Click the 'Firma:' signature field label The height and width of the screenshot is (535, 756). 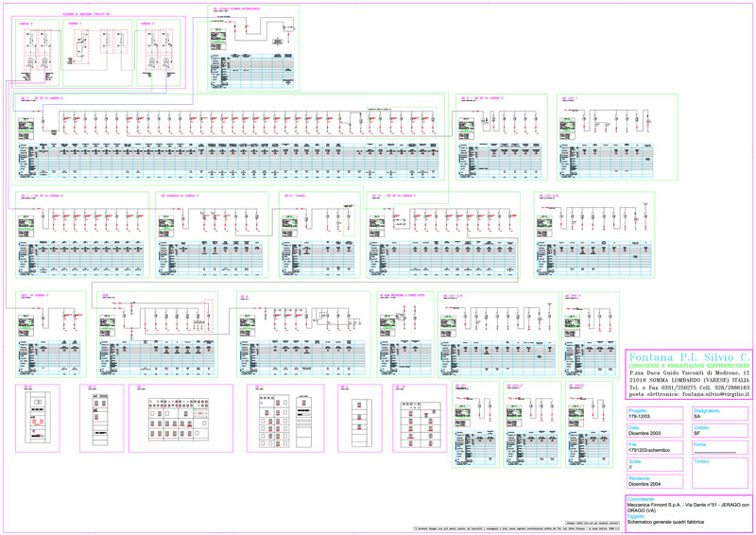coord(700,444)
